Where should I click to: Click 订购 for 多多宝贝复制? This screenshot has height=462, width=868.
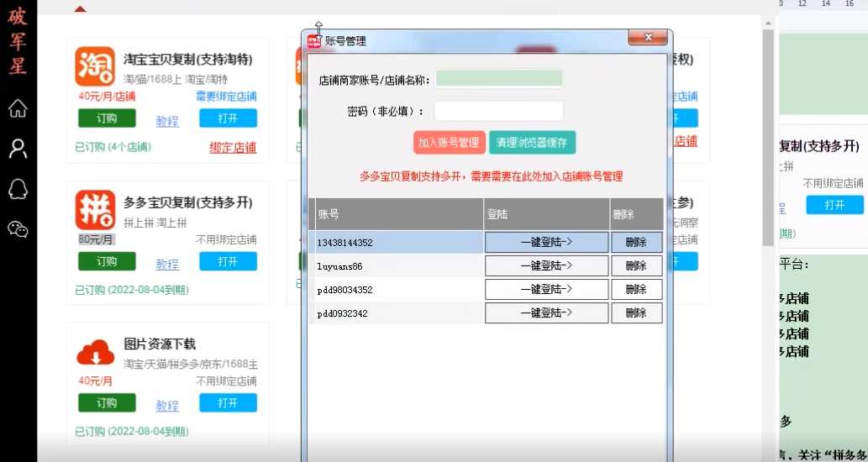tap(107, 261)
